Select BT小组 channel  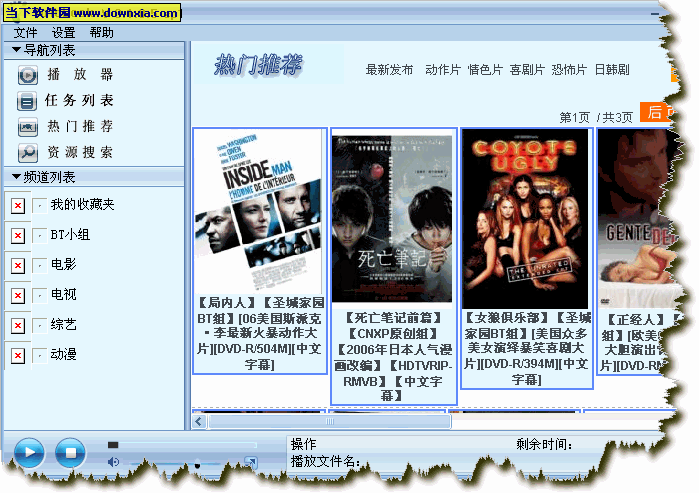[70, 234]
